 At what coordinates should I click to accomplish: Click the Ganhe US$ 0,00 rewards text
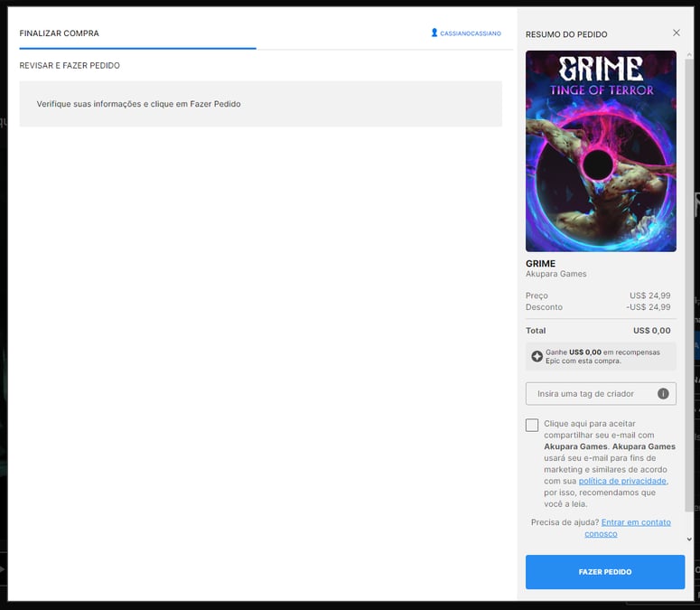[602, 356]
